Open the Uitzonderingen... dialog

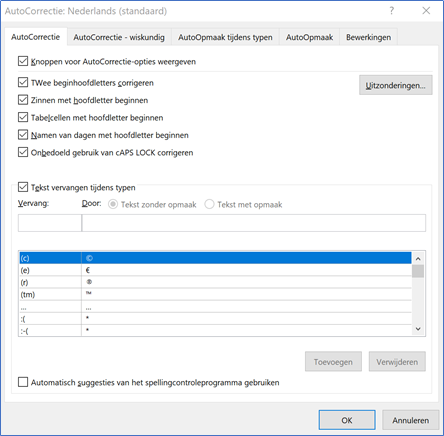[x=396, y=85]
